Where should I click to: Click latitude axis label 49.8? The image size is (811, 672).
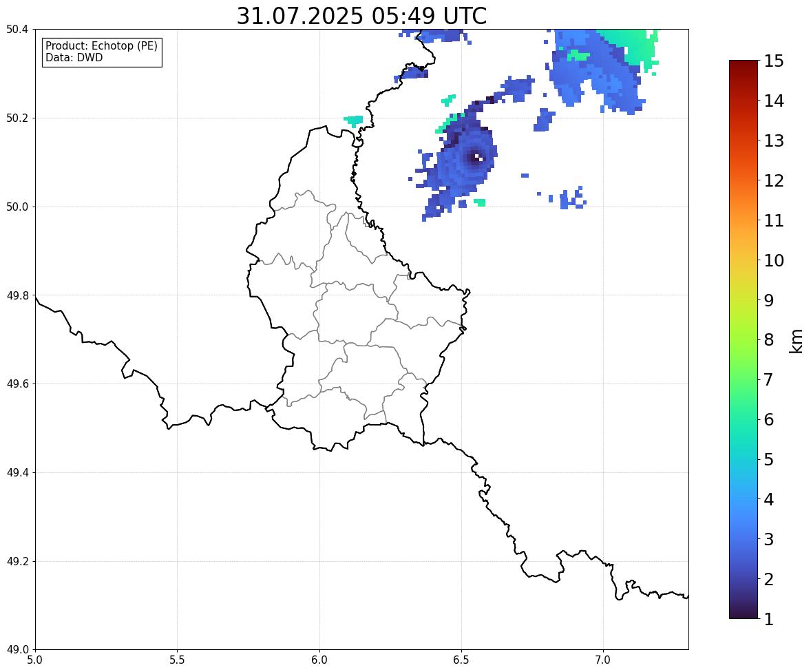pyautogui.click(x=18, y=295)
